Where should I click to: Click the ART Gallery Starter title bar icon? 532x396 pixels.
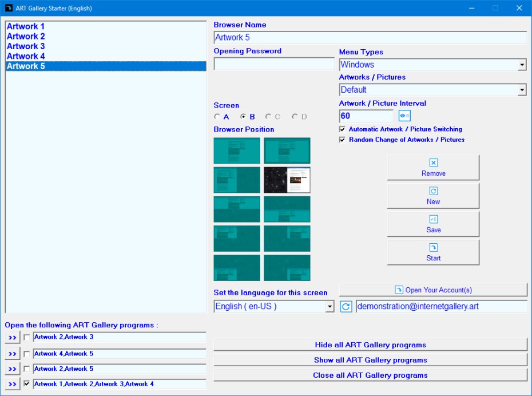[x=9, y=8]
